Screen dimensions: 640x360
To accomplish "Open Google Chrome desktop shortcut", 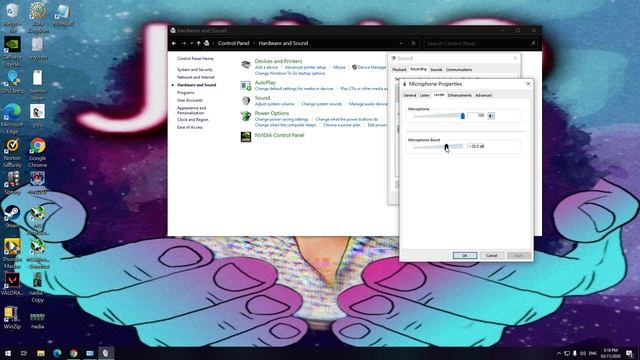I will (x=38, y=153).
